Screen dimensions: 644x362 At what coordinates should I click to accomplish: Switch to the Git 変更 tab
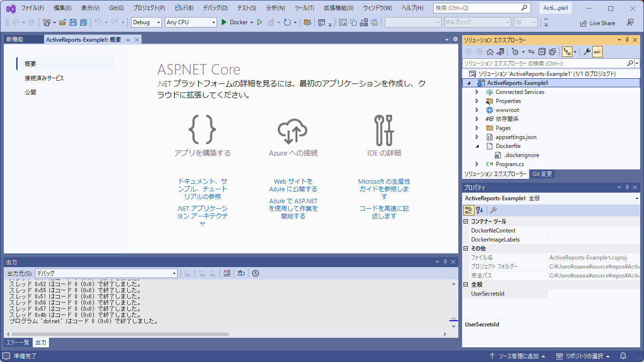pyautogui.click(x=542, y=174)
